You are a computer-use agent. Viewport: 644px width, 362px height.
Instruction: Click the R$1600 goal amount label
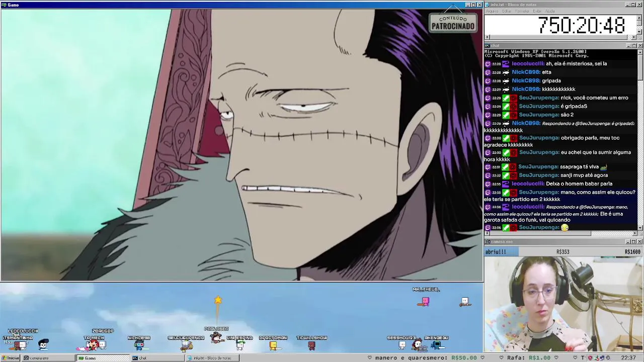tap(632, 252)
